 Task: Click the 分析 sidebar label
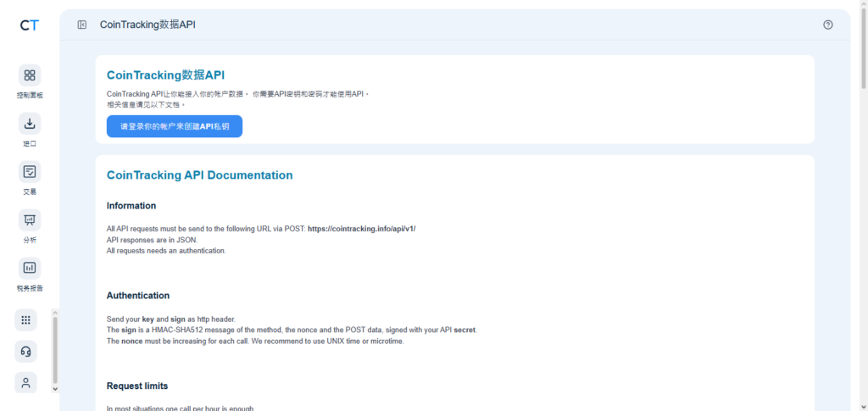(x=30, y=240)
